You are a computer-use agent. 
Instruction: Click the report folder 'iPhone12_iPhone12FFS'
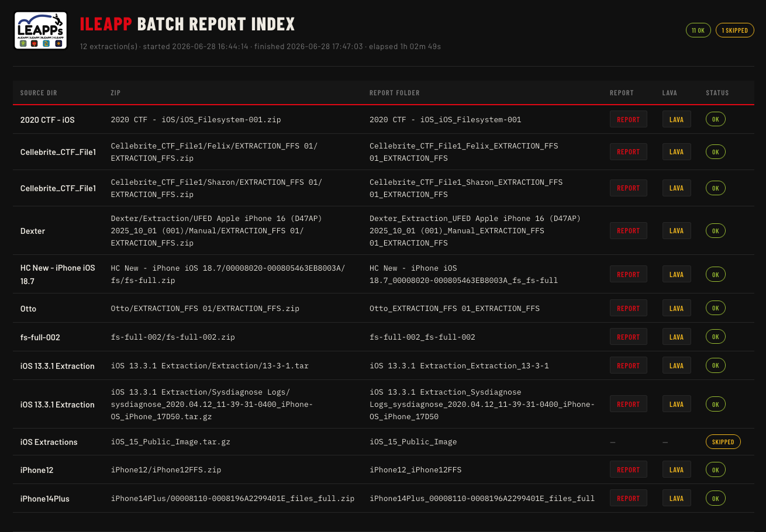coord(416,470)
